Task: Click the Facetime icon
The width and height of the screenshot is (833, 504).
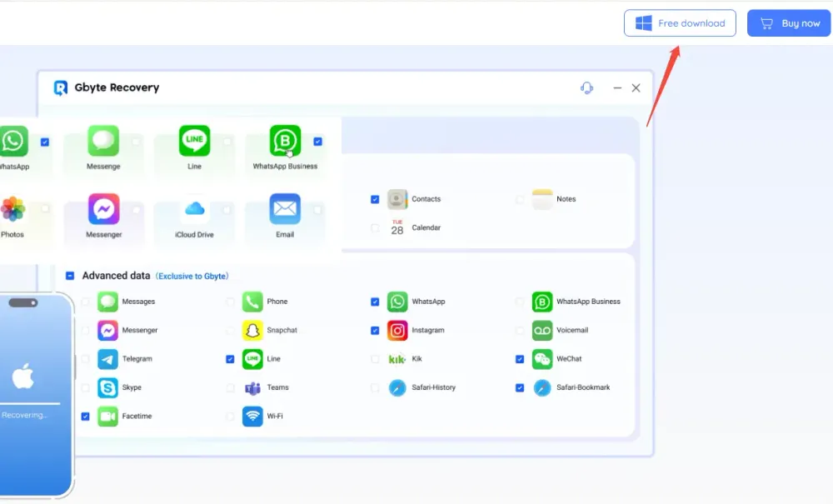Action: click(x=107, y=417)
